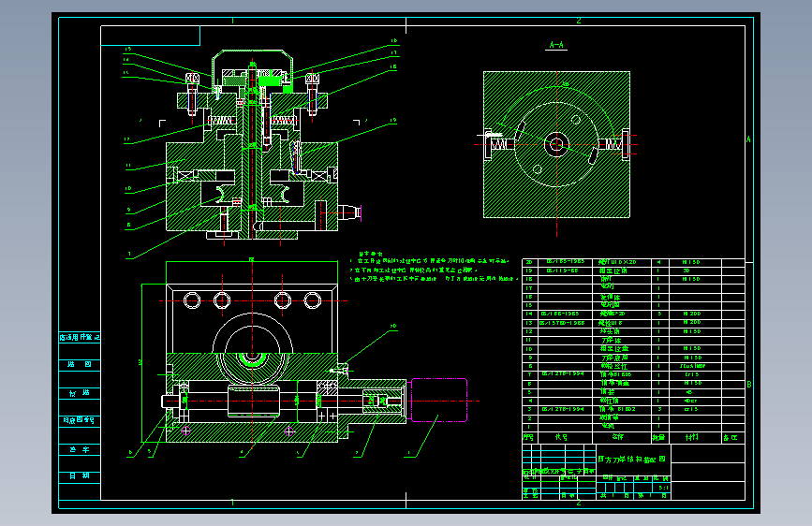Click callout number 19 on the front view

393,120
